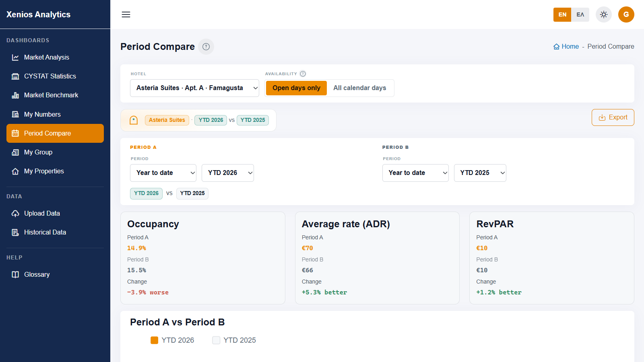Open My Numbers page
This screenshot has height=362, width=644.
(55, 114)
